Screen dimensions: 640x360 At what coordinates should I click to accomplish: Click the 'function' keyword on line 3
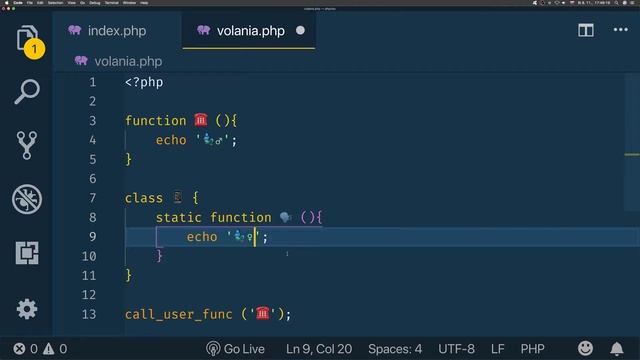(156, 121)
